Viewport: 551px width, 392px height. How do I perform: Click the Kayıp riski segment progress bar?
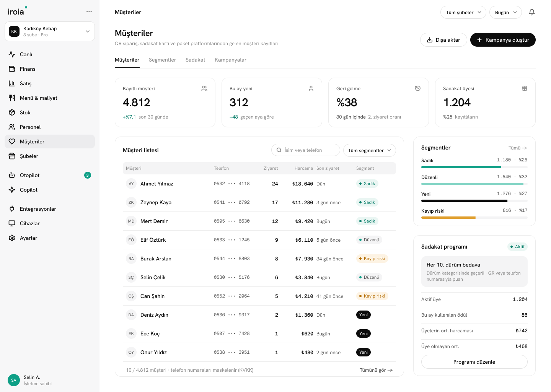click(x=474, y=218)
